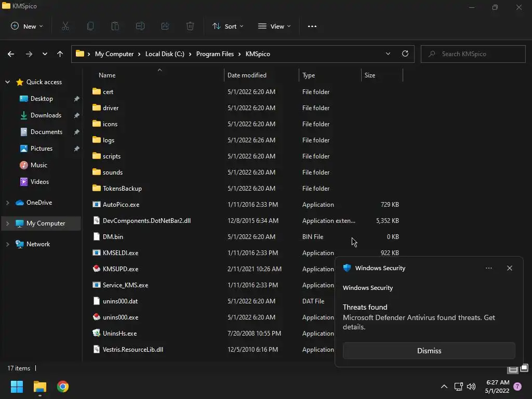Launch Google Chrome from the taskbar
Viewport: 532px width, 399px height.
point(63,387)
